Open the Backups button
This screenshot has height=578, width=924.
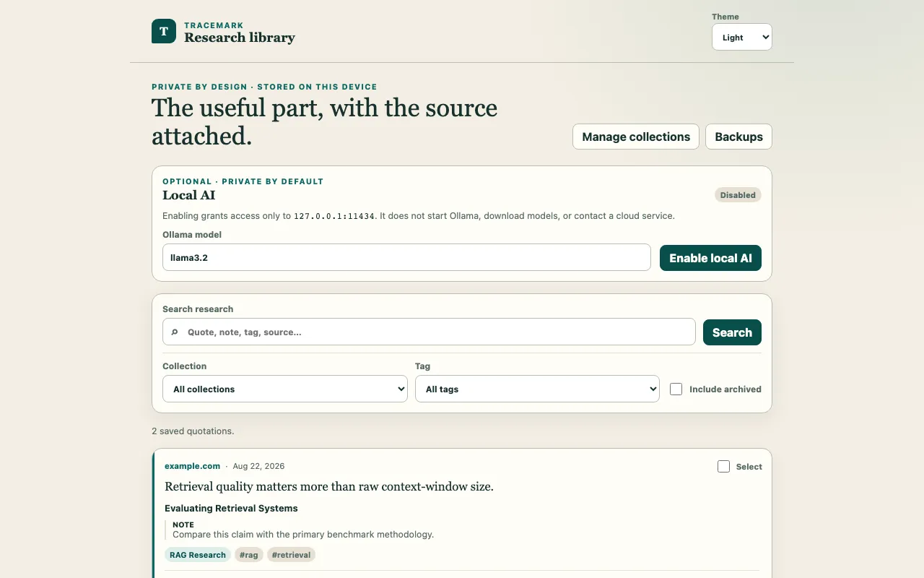(738, 137)
